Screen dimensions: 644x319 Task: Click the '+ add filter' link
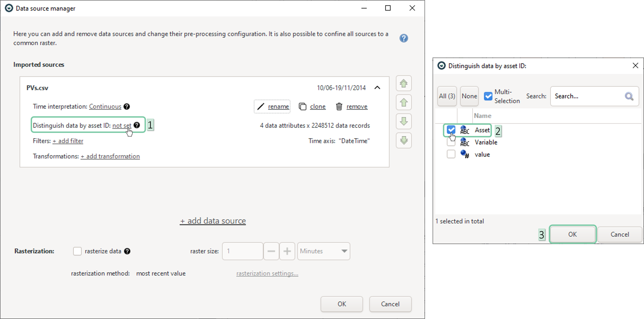click(x=68, y=141)
